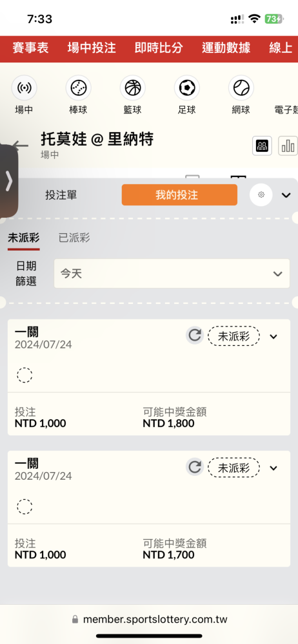The width and height of the screenshot is (298, 644).
Task: Select the soccer 足球 sport icon
Action: coord(187,88)
